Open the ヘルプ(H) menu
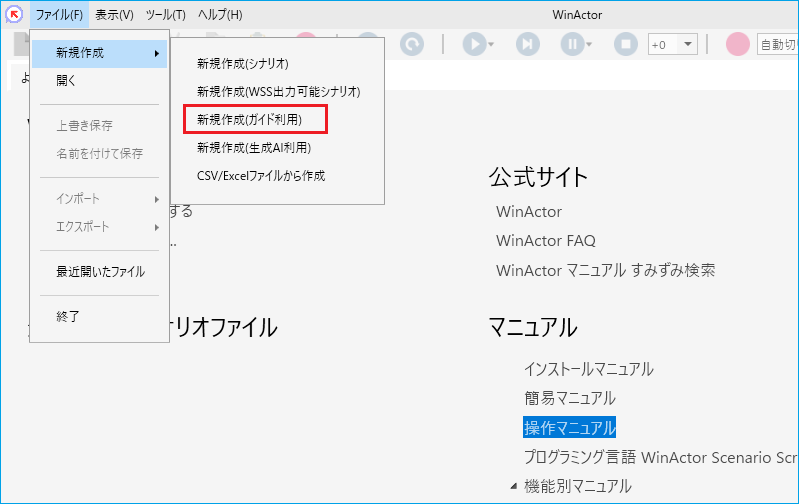799x504 pixels. tap(220, 15)
